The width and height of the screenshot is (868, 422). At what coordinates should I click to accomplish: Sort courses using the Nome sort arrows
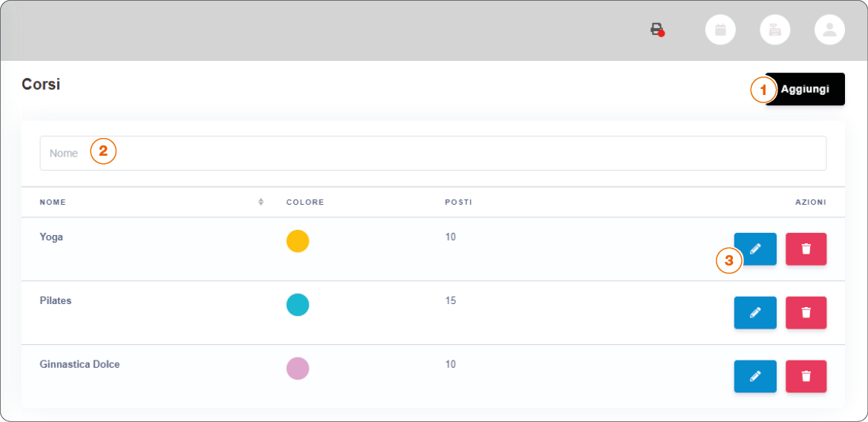tap(261, 202)
